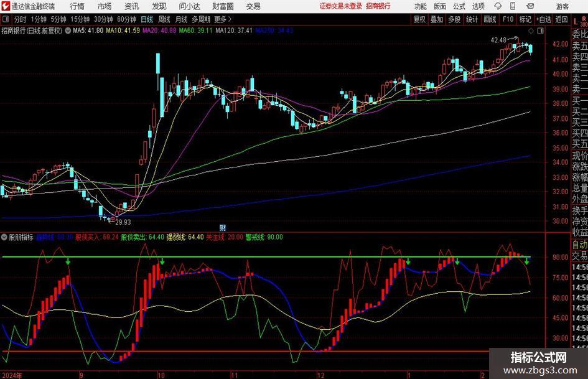Screen dimensions: 588x379
Task: Open the 资讯 menu
Action: 132,6
